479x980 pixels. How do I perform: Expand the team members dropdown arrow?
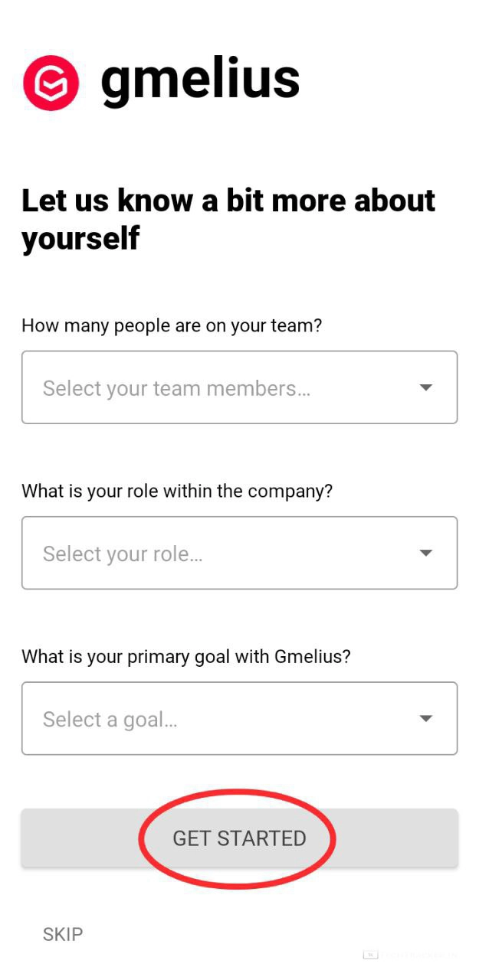pyautogui.click(x=427, y=387)
